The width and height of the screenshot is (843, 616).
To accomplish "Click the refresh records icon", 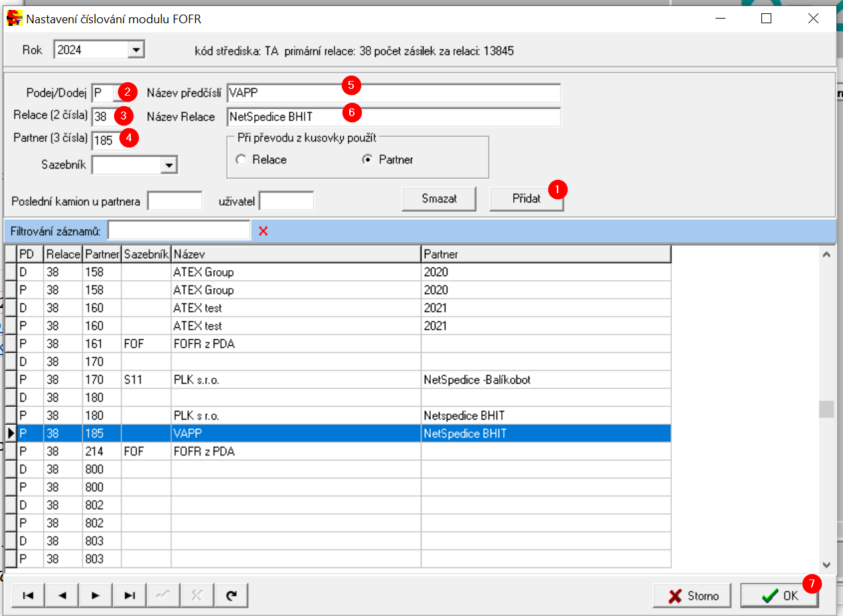I will (x=231, y=595).
